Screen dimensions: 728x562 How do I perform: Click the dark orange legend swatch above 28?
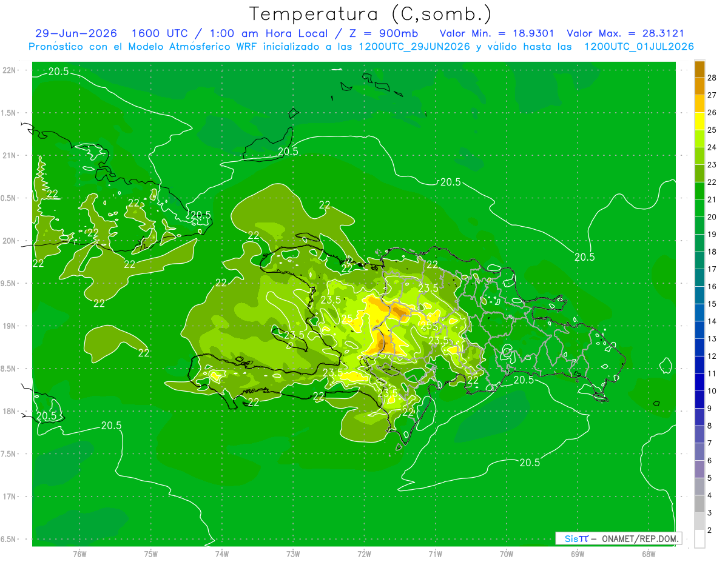pos(699,69)
